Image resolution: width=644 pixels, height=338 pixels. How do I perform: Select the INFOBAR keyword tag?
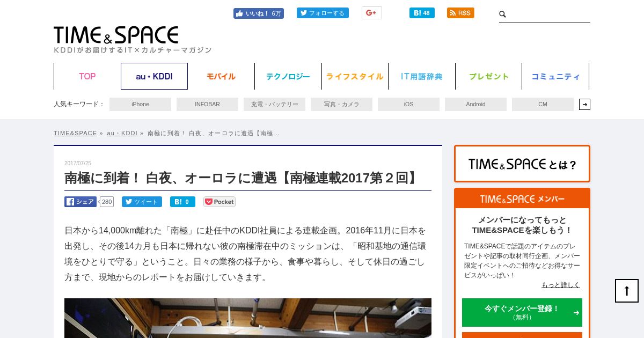tap(207, 104)
